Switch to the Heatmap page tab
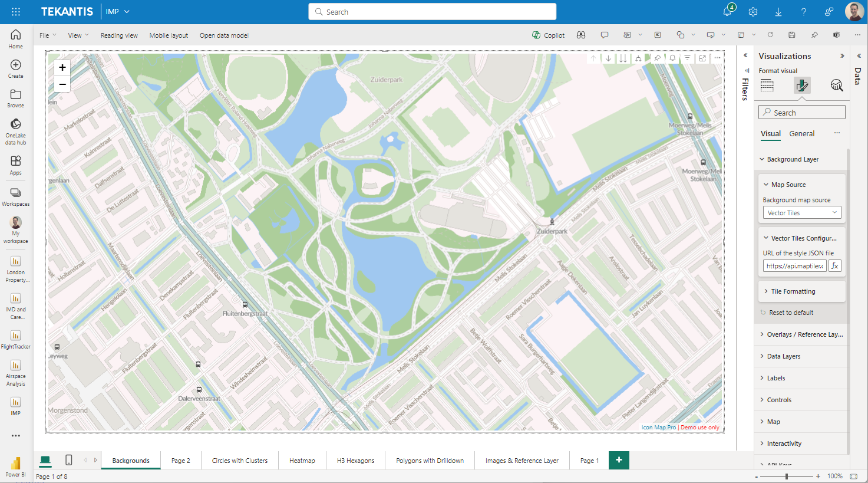 [302, 461]
